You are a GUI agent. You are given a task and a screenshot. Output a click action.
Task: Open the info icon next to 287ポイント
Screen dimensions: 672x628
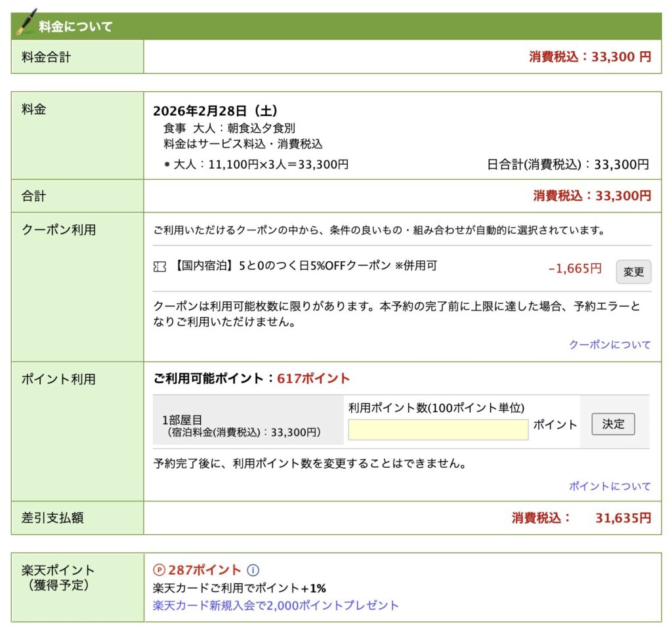click(x=254, y=570)
